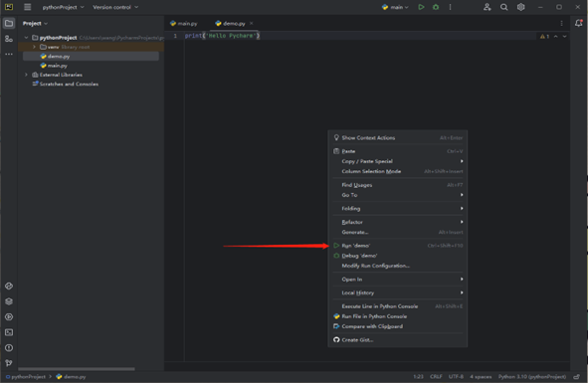Image resolution: width=588 pixels, height=383 pixels.
Task: Open the Project view dropdown
Action: pos(35,23)
